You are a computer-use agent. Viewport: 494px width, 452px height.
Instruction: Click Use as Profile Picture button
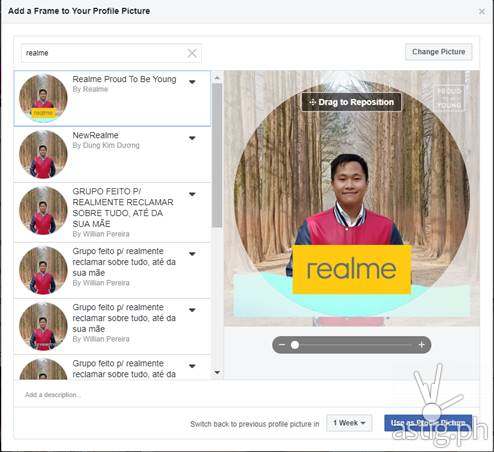click(x=428, y=423)
